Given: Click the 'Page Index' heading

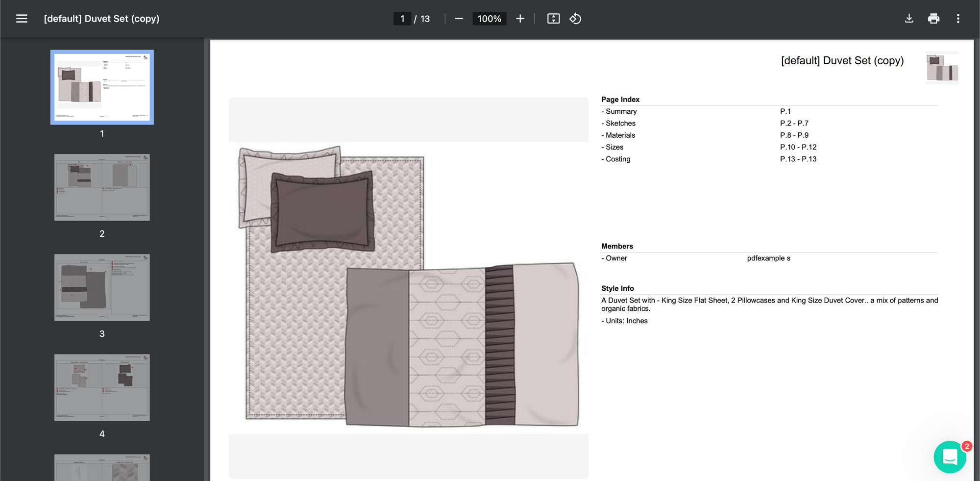Looking at the screenshot, I should click(620, 100).
